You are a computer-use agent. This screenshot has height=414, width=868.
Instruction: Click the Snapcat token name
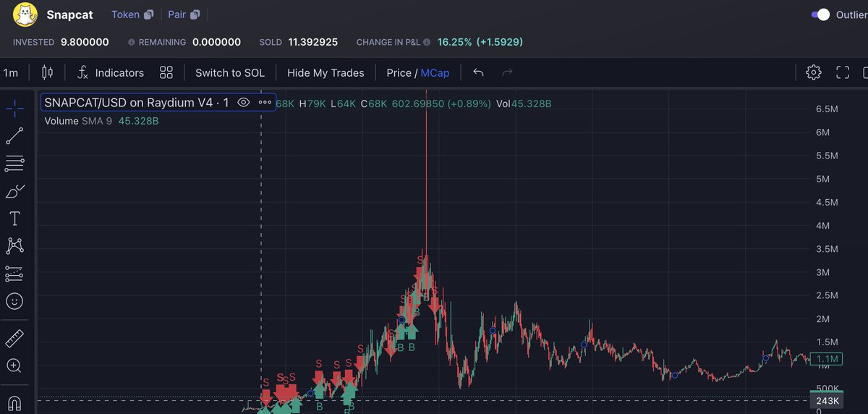69,14
